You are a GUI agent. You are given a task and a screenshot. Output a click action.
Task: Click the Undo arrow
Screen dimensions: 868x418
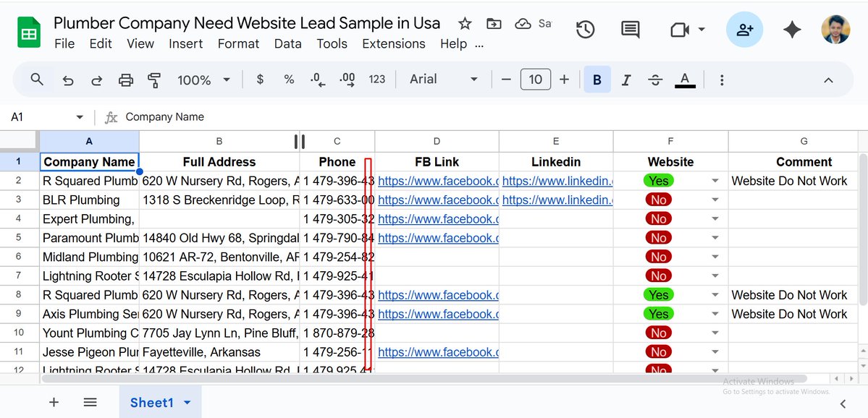[x=68, y=80]
